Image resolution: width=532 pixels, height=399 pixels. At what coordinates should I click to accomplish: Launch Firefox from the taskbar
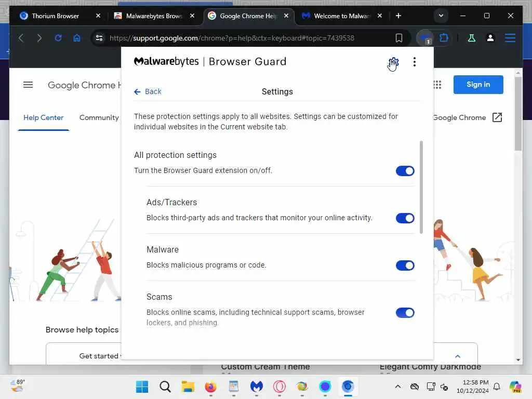[x=211, y=387]
